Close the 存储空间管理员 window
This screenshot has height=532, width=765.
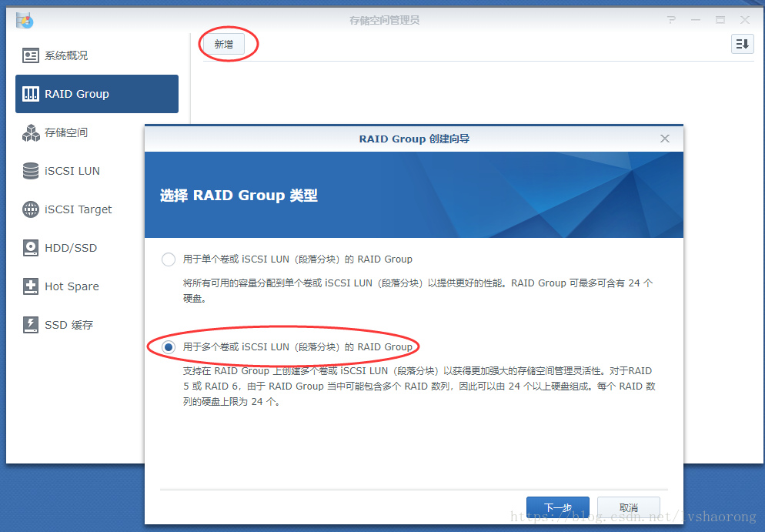(x=744, y=19)
